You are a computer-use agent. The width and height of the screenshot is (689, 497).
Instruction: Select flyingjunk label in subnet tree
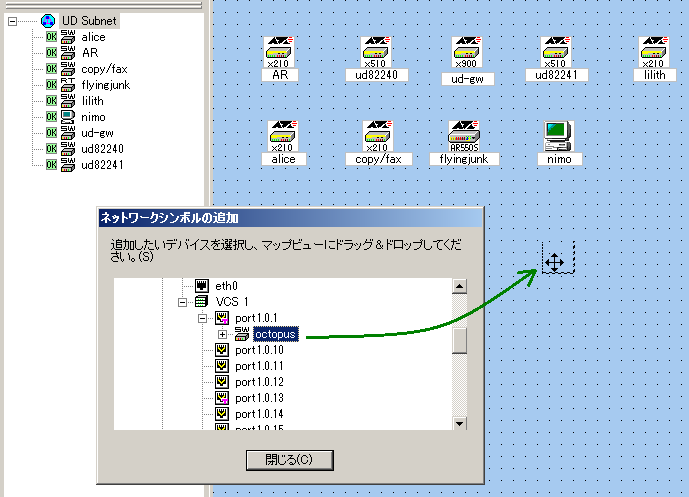click(x=106, y=85)
